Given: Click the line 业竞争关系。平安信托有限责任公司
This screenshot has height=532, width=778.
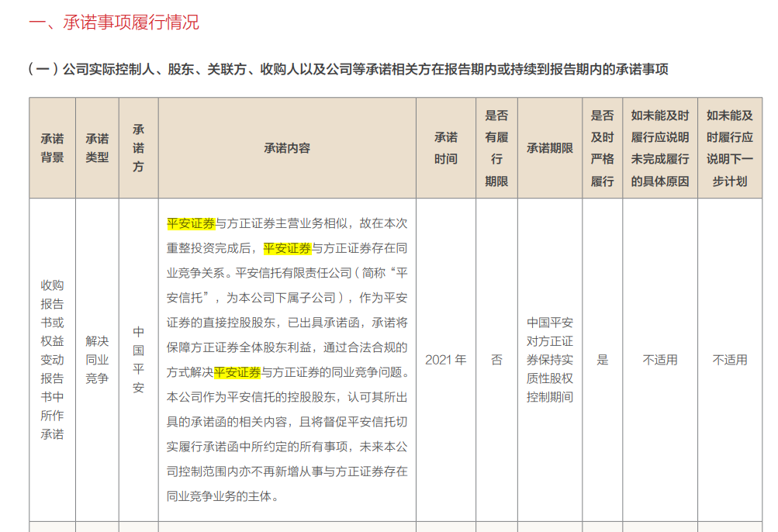Looking at the screenshot, I should click(287, 273).
